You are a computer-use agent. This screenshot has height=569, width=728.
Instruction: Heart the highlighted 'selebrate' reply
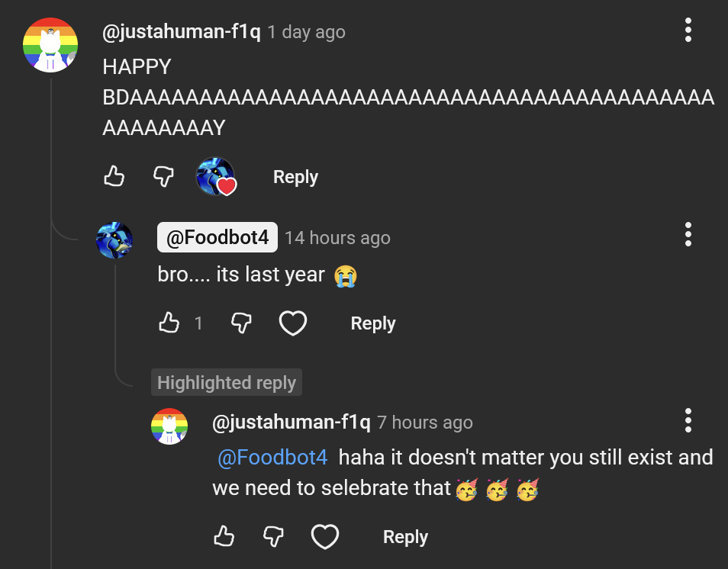click(326, 537)
